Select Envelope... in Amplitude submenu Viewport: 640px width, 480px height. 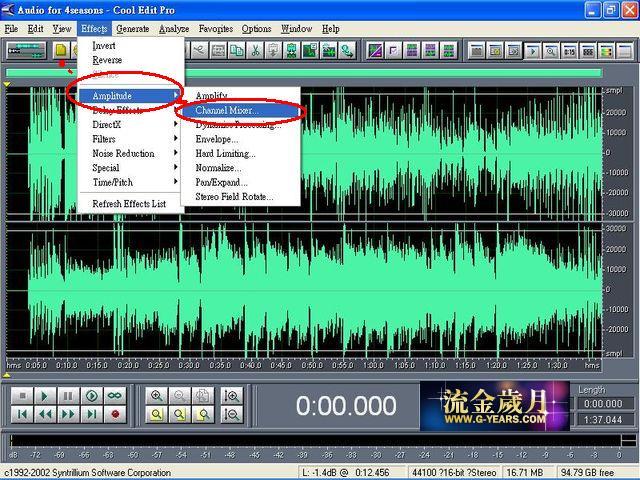pos(241,139)
